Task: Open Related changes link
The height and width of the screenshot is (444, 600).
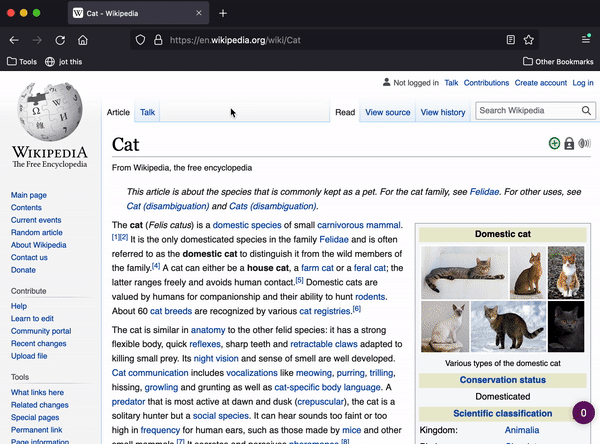Action: coord(40,405)
